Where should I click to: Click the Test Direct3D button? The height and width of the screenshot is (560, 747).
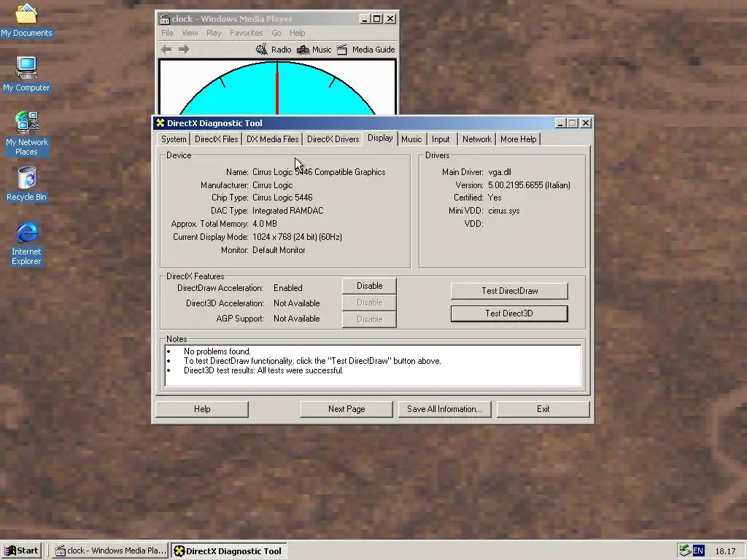click(x=509, y=314)
